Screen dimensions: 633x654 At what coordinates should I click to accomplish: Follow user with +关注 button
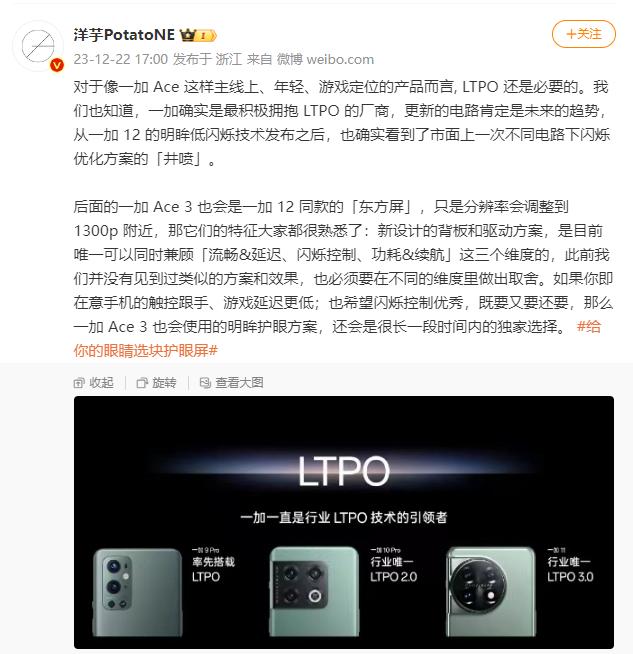[x=583, y=34]
